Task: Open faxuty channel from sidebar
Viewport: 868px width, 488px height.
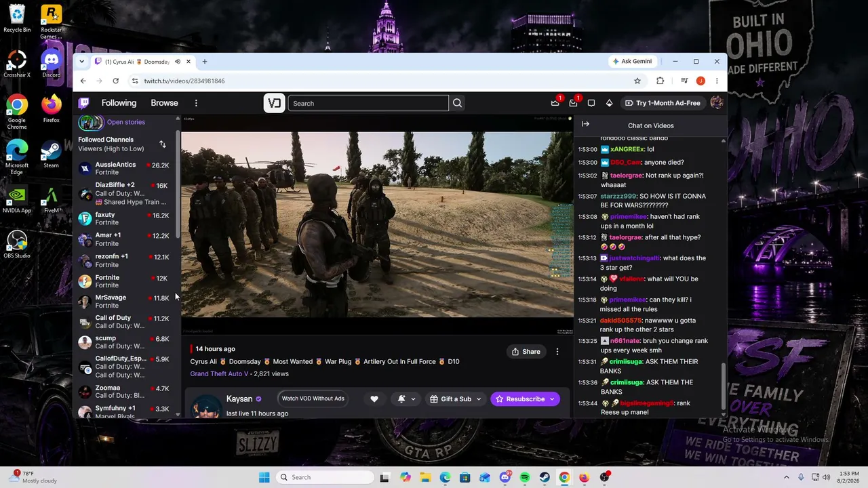Action: [125, 218]
